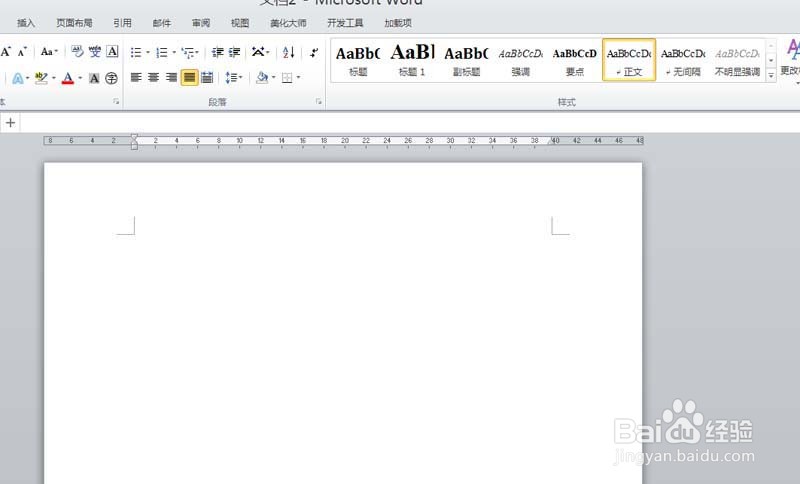Apply the 标题 1 style
800x484 pixels.
pos(412,60)
